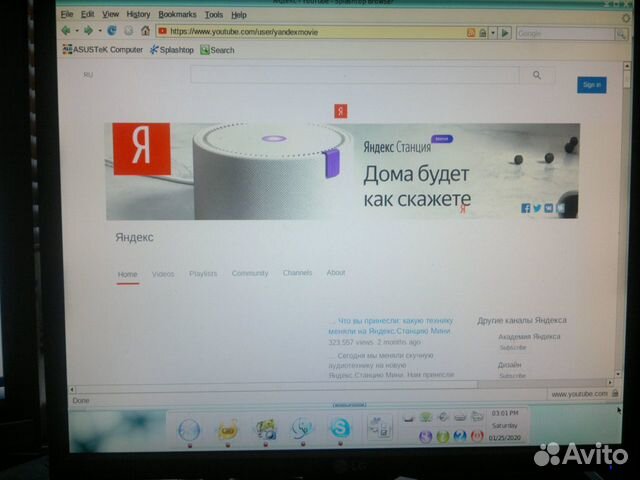The height and width of the screenshot is (480, 640).
Task: Click the padlock icon in the address bar
Action: [482, 33]
